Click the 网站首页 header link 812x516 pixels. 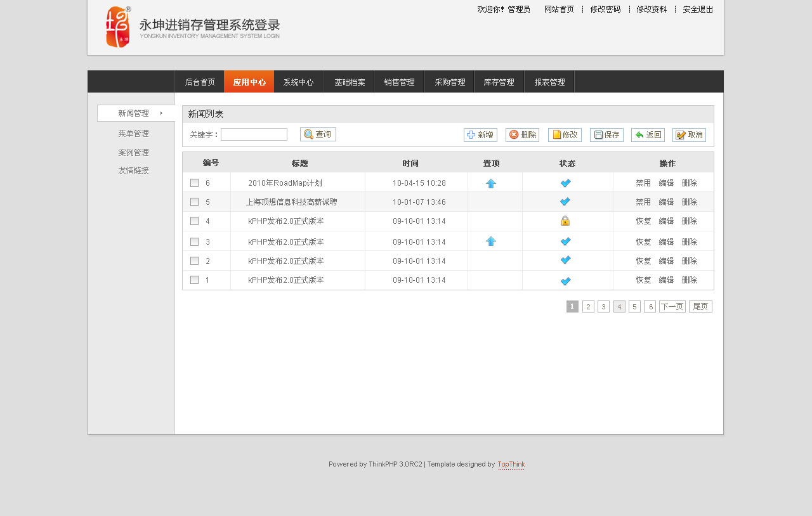tap(559, 10)
